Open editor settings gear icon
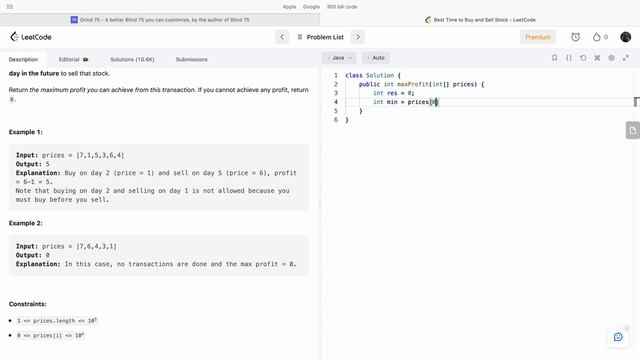640x360 pixels. pyautogui.click(x=611, y=58)
